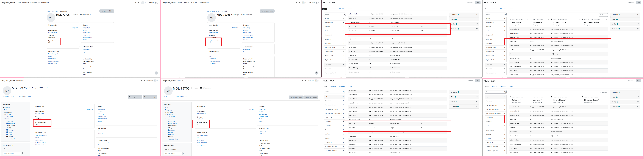Viewport: 644px width, 159px height.
Task: Add City/town plus icon, report listing mdluser1 first
Action: click(343, 134)
